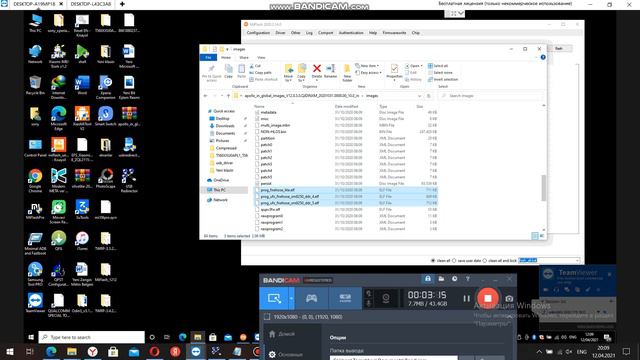Select Bandicam HDMI device recording mode
This screenshot has height=360, width=640.
pyautogui.click(x=345, y=298)
